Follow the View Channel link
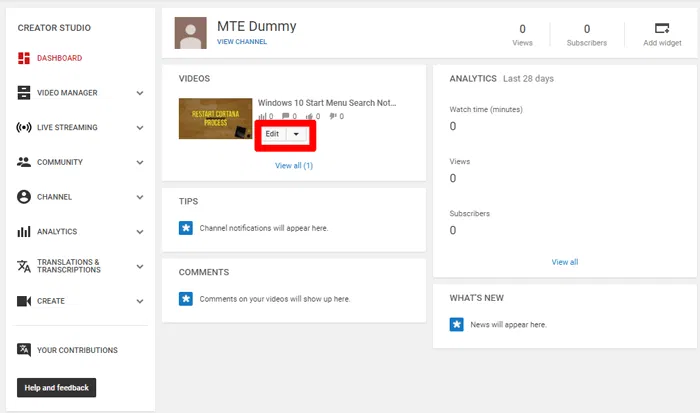700x413 pixels. [242, 42]
